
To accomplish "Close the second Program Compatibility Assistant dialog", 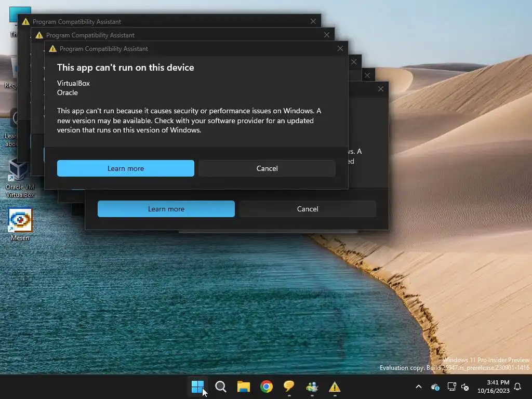I will 326,35.
